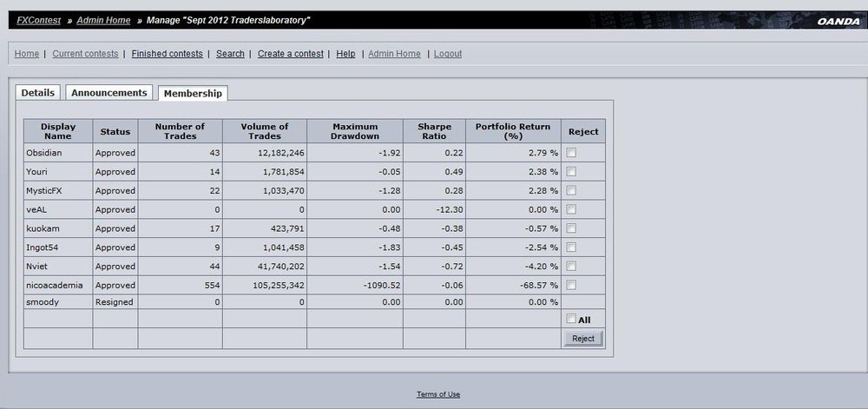Screen dimensions: 868x409
Task: Click Status column header
Action: (x=115, y=130)
